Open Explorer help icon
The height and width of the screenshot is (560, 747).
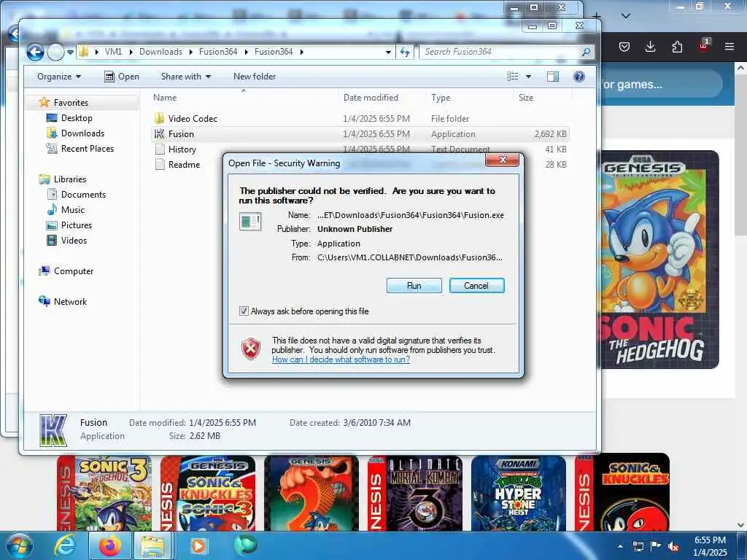(x=578, y=76)
